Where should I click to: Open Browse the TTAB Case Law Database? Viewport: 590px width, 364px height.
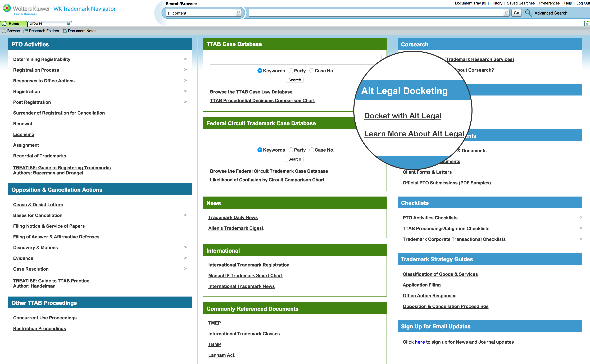(x=251, y=92)
